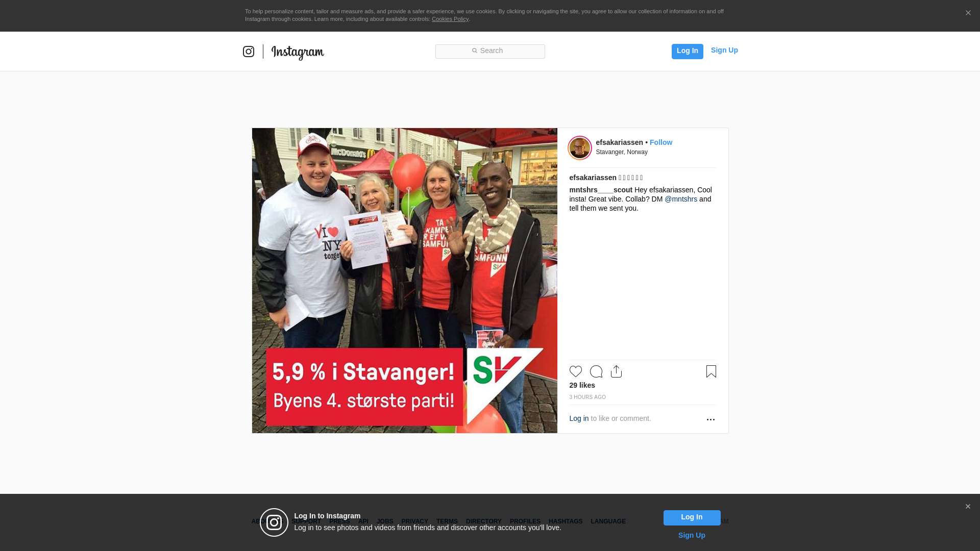The height and width of the screenshot is (551, 980).
Task: Open the LANGUAGE footer selector
Action: tap(608, 521)
